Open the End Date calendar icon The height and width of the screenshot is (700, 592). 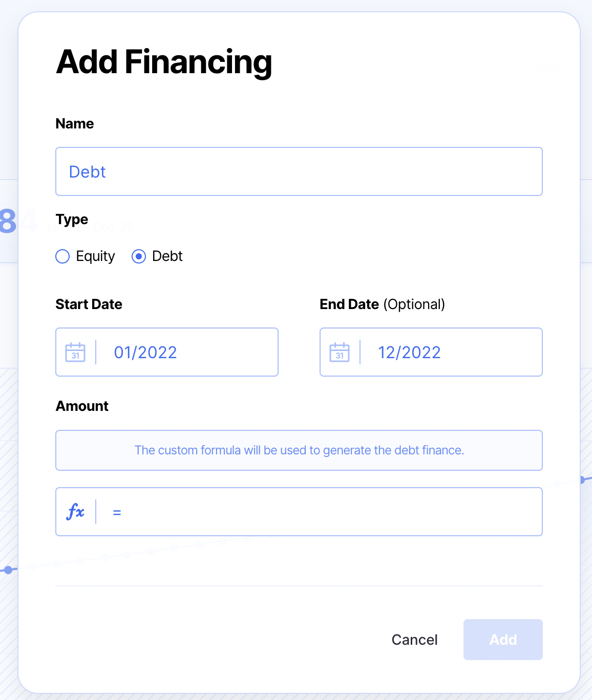tap(340, 352)
